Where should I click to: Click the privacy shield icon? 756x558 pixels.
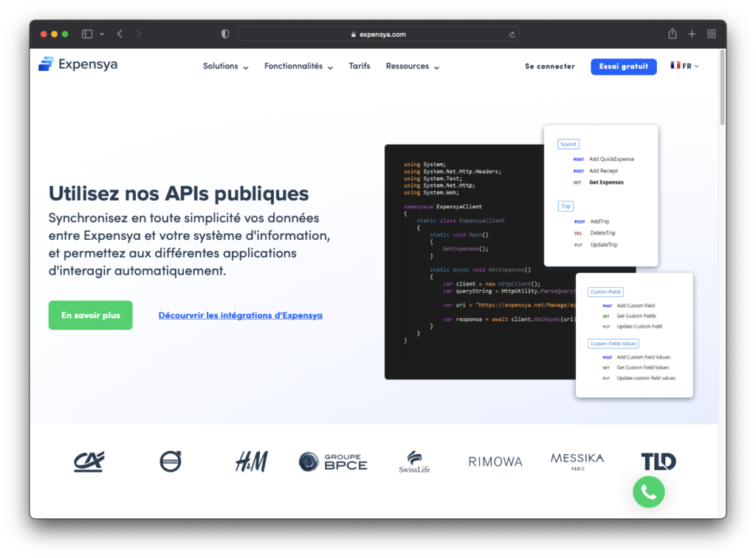(x=225, y=34)
